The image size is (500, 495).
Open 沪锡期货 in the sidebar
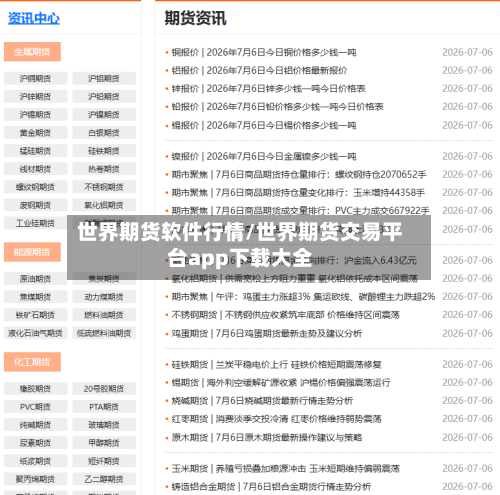click(x=35, y=114)
